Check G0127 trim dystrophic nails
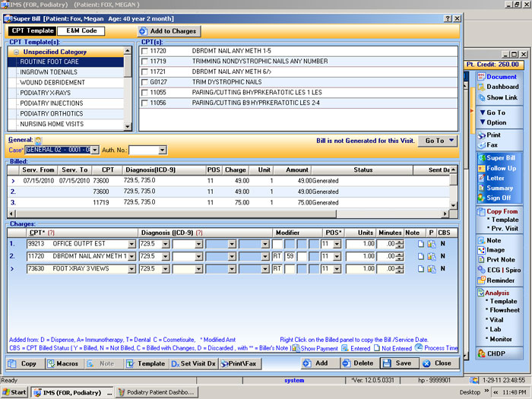Screen dimensions: 532x399 pos(144,82)
